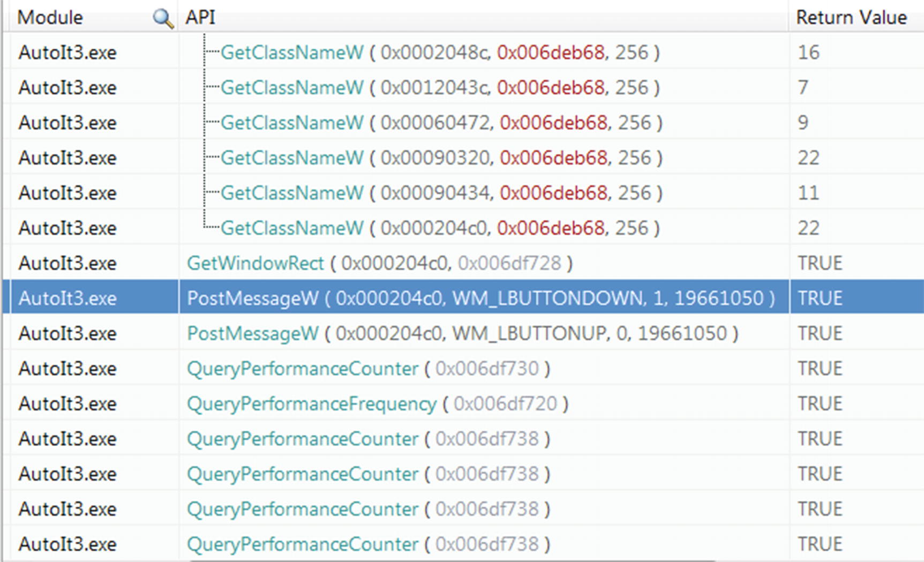This screenshot has height=562, width=924.
Task: Select the GetClassNameW call with handle 0x0012043c
Action: coord(439,87)
